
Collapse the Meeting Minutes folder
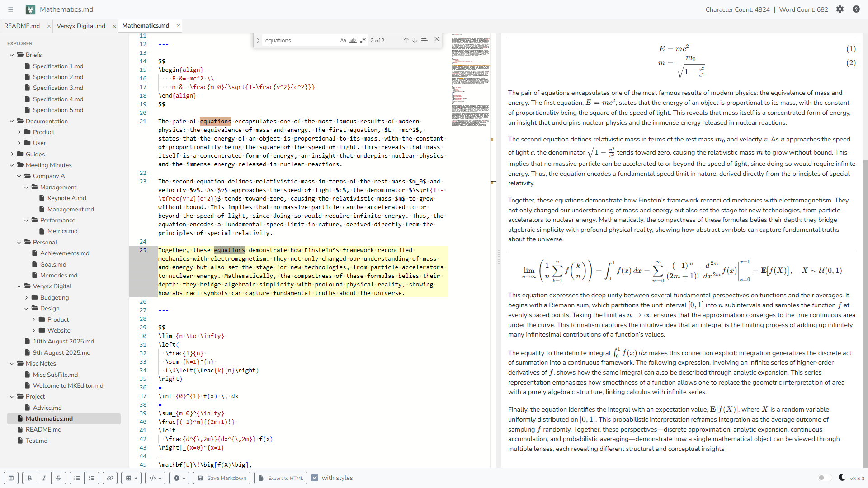tap(12, 165)
